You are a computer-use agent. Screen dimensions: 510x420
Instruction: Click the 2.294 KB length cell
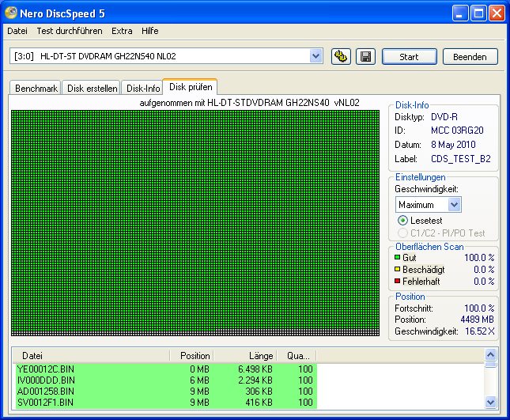coord(255,380)
